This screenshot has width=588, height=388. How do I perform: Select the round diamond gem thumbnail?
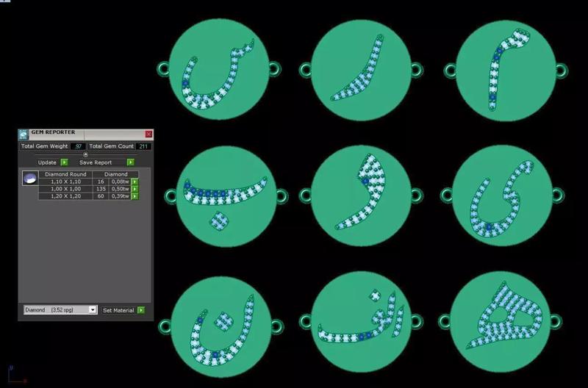[x=30, y=179]
